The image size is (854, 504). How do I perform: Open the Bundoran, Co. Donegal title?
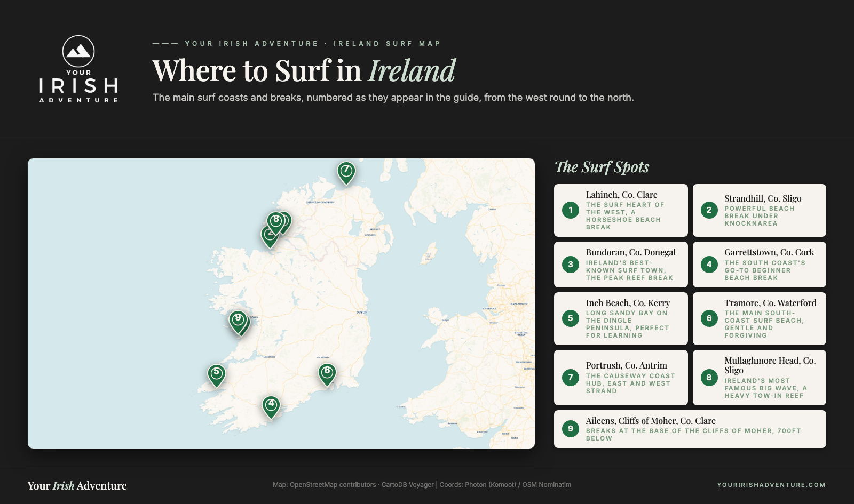coord(631,252)
